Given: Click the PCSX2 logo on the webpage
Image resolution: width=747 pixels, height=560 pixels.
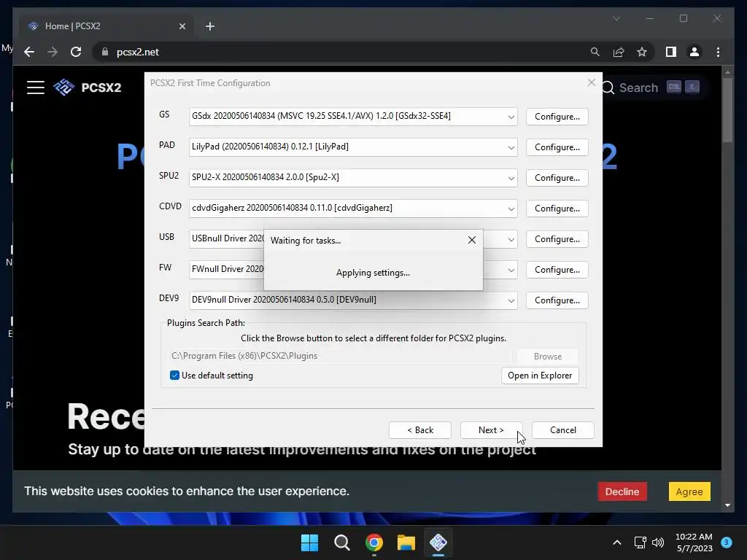Looking at the screenshot, I should click(88, 87).
